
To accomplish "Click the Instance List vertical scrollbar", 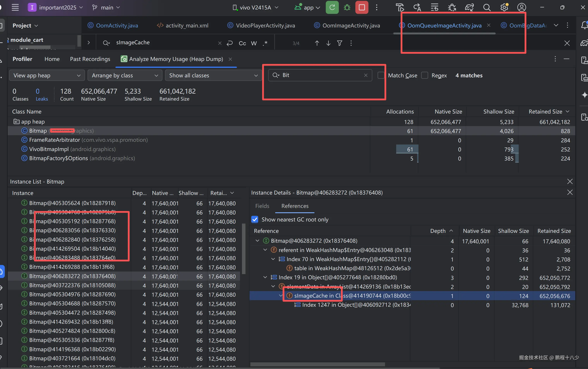I will pos(243,249).
